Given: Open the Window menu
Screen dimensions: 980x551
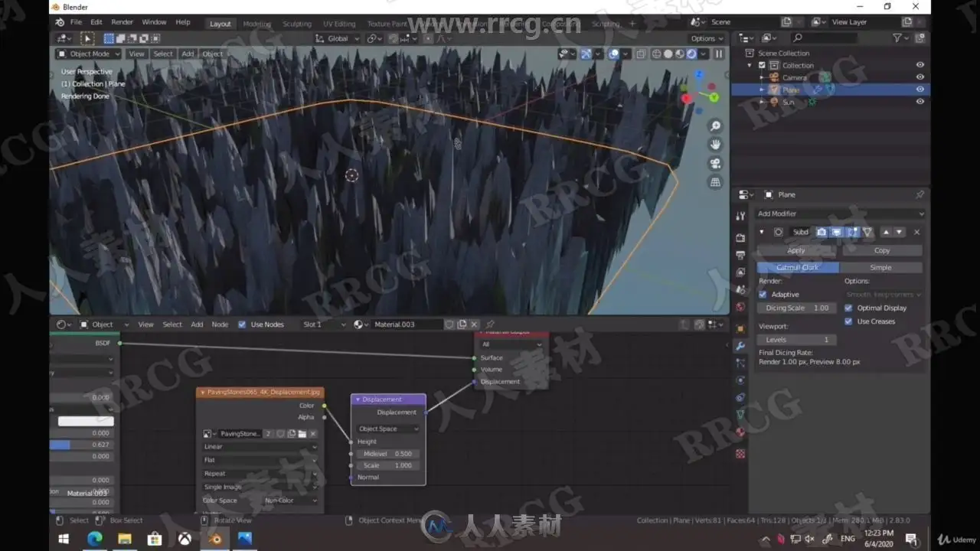Looking at the screenshot, I should coord(154,22).
